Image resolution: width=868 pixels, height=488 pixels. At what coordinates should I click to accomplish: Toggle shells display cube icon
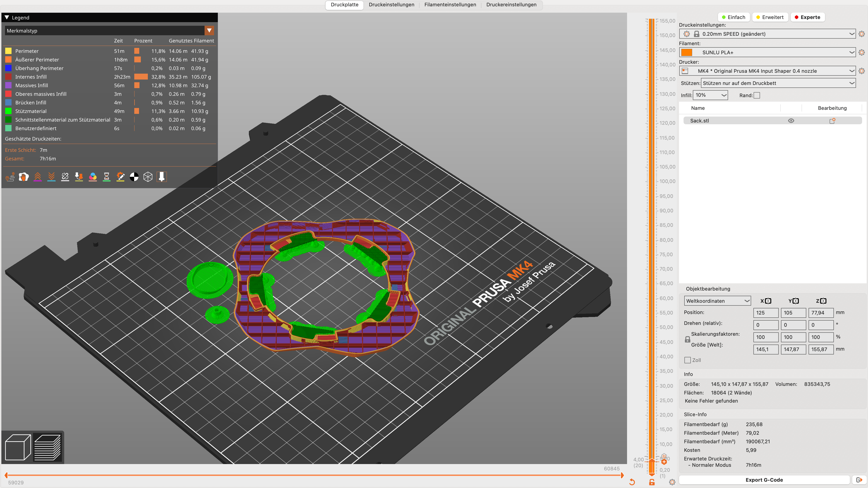point(148,177)
